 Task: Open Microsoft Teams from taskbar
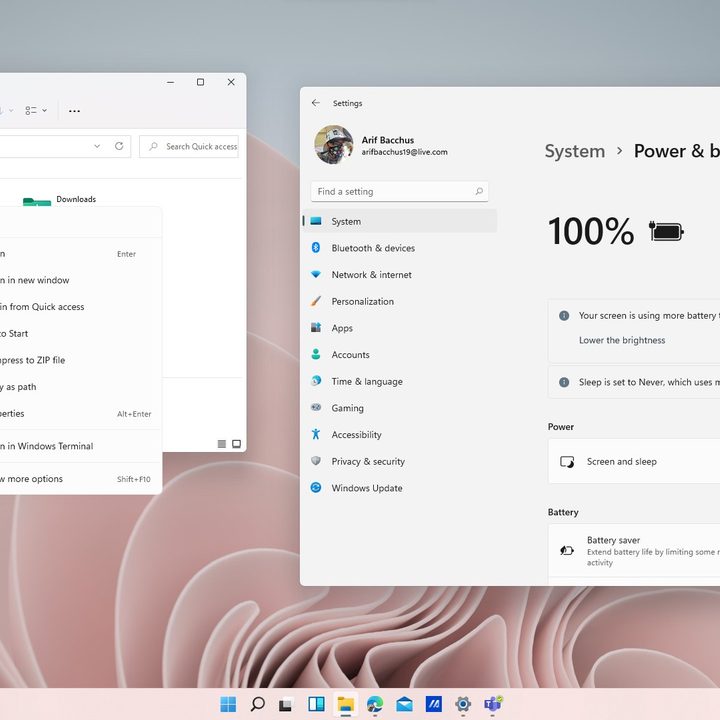tap(493, 703)
